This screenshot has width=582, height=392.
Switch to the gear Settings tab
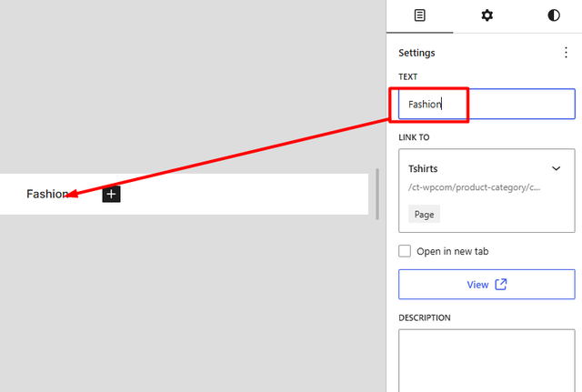click(x=487, y=15)
